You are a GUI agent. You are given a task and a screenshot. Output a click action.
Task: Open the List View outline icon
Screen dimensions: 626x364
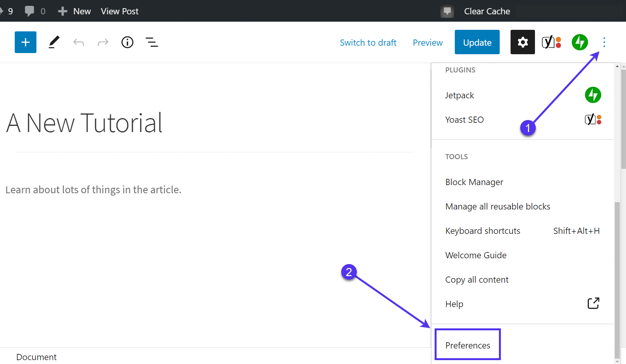click(151, 42)
